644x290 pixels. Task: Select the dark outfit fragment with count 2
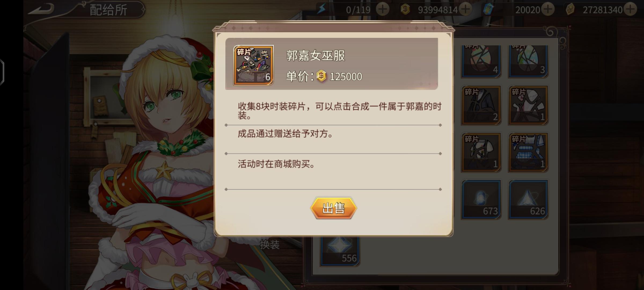coord(481,105)
